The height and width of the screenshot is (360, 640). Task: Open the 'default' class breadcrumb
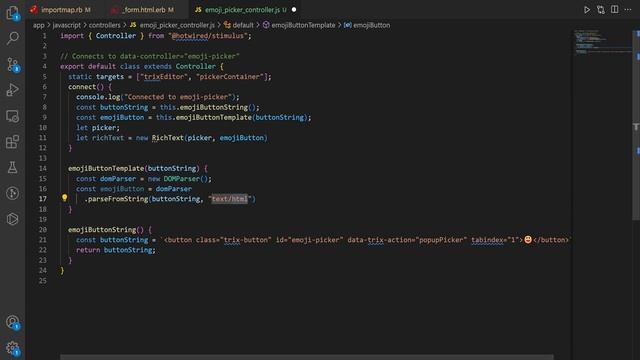coord(239,25)
